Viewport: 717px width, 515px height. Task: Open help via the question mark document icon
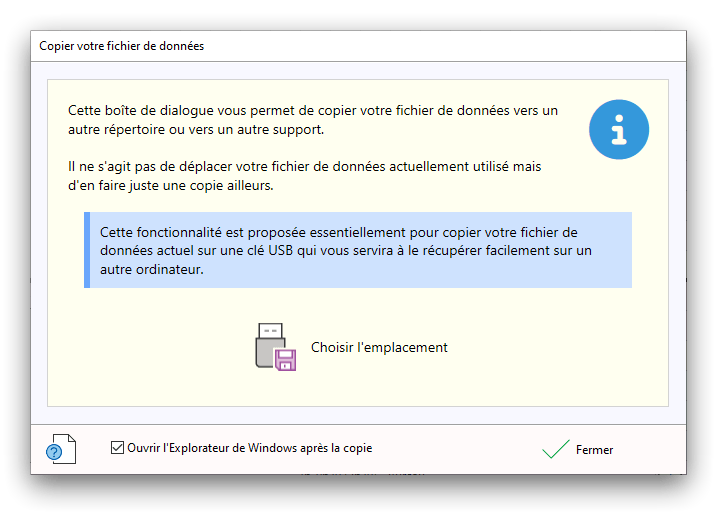click(x=60, y=449)
